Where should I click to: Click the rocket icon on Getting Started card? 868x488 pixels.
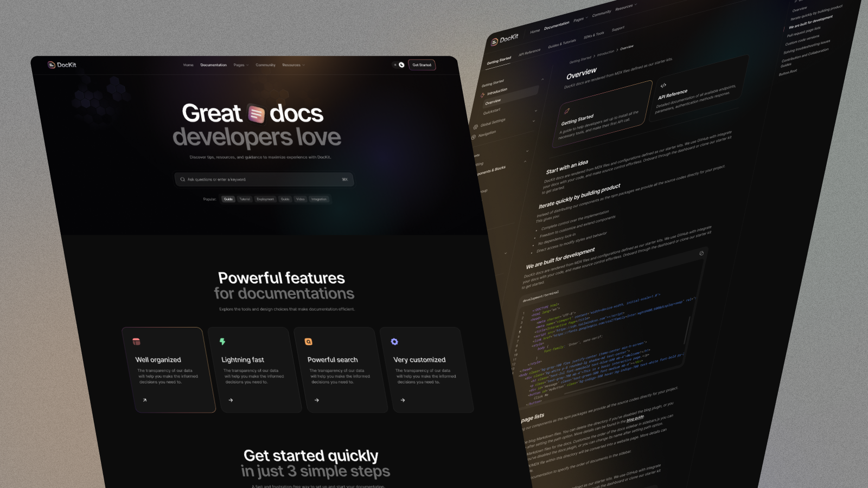click(567, 111)
